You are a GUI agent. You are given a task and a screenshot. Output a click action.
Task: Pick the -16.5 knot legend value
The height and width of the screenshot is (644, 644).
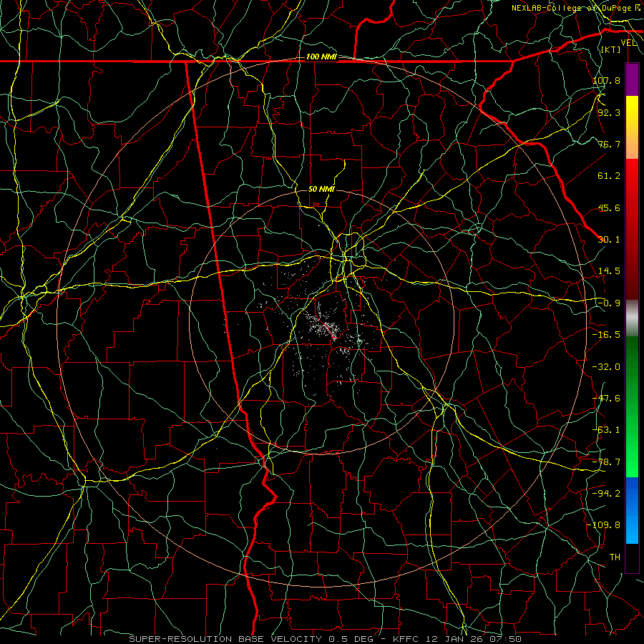[606, 335]
